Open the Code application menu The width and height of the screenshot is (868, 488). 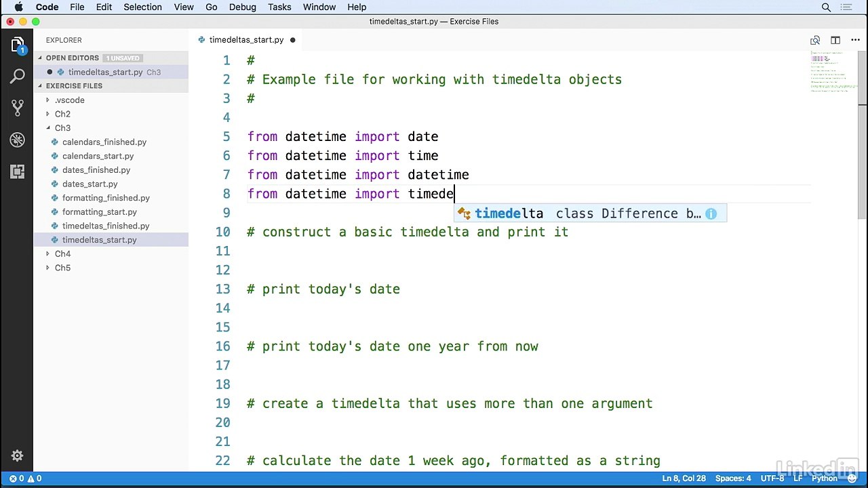(x=47, y=7)
